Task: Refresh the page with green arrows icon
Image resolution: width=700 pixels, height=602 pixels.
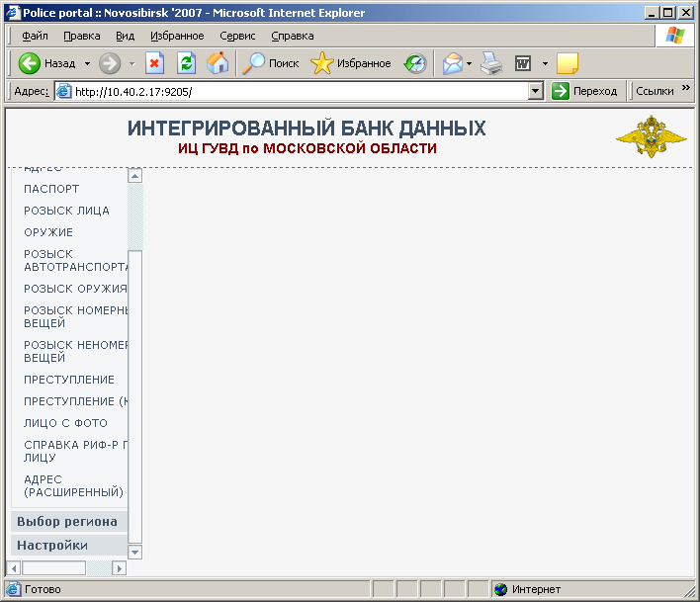Action: tap(186, 63)
